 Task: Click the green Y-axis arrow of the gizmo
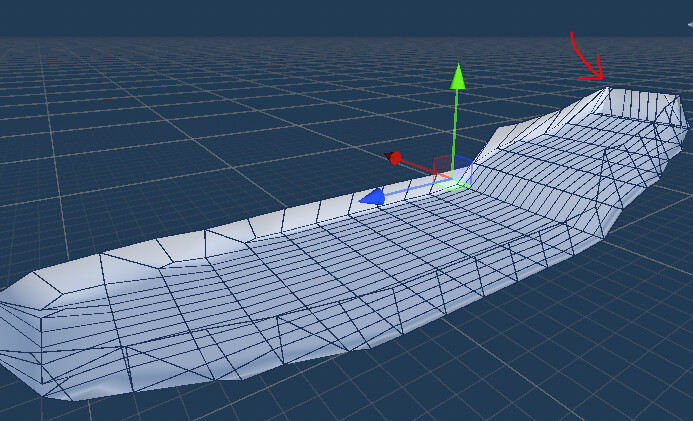(x=457, y=77)
